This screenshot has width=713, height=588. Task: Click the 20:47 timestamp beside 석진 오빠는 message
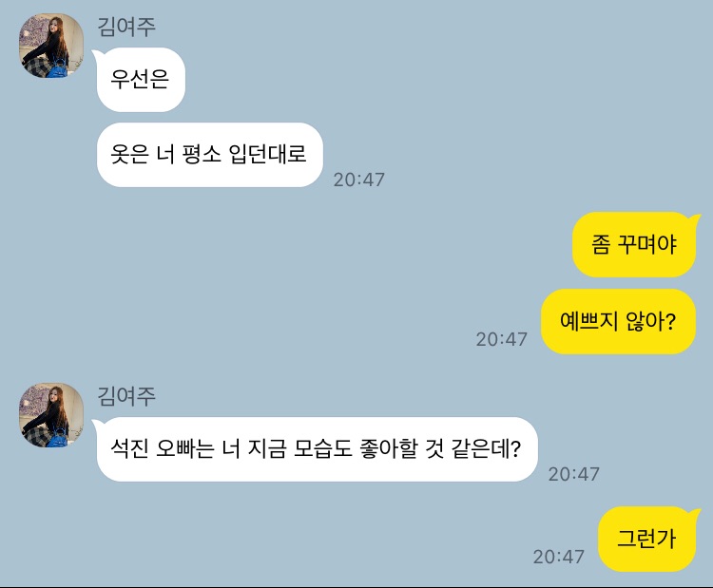tap(574, 474)
